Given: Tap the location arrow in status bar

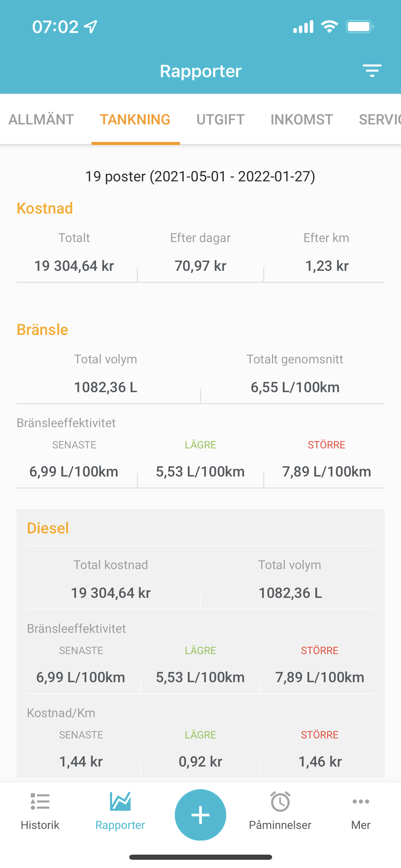Looking at the screenshot, I should (91, 27).
